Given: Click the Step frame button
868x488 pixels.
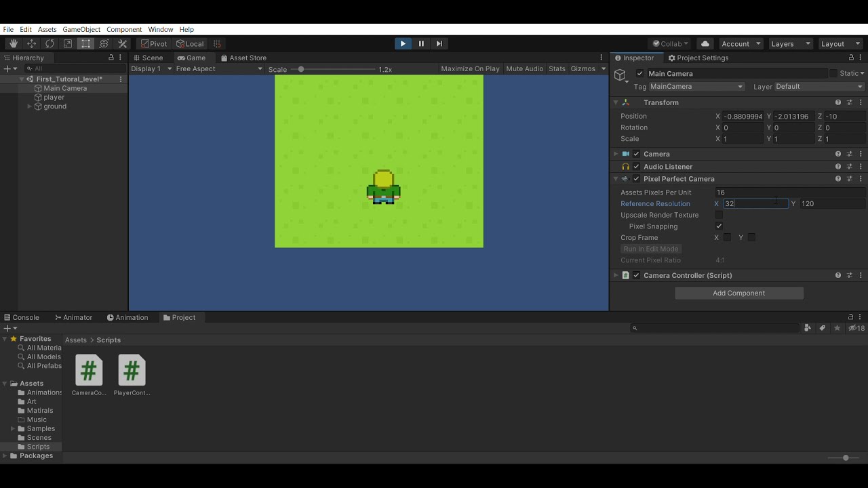Looking at the screenshot, I should click(x=439, y=43).
